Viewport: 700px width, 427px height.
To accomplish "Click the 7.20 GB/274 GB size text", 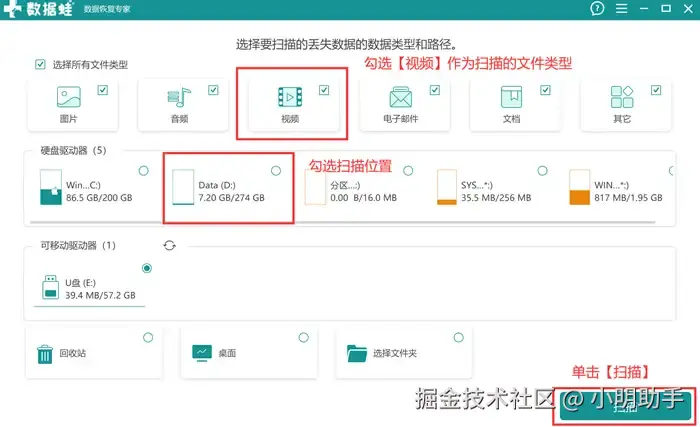I will pyautogui.click(x=231, y=197).
